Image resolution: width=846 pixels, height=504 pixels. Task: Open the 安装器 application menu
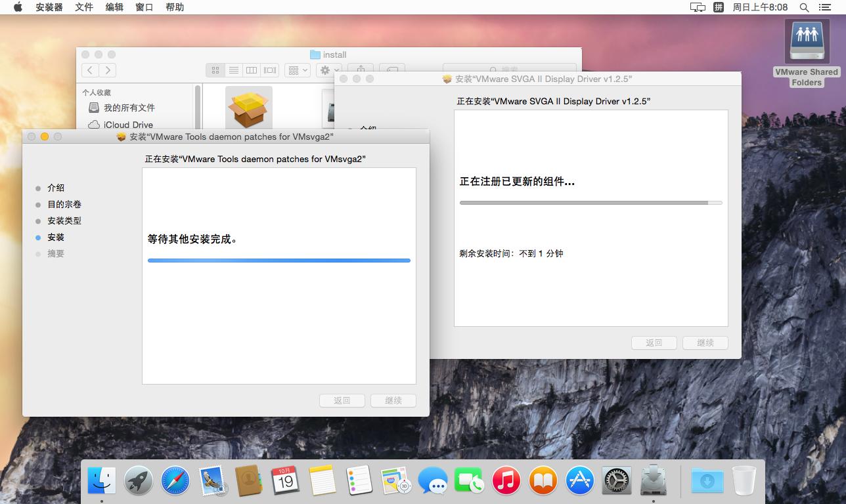click(x=49, y=7)
